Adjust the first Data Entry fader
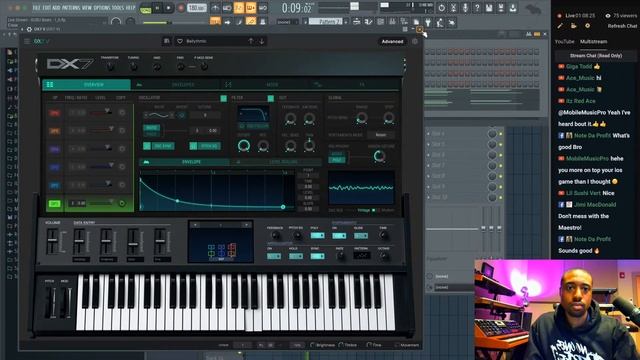 pos(79,241)
